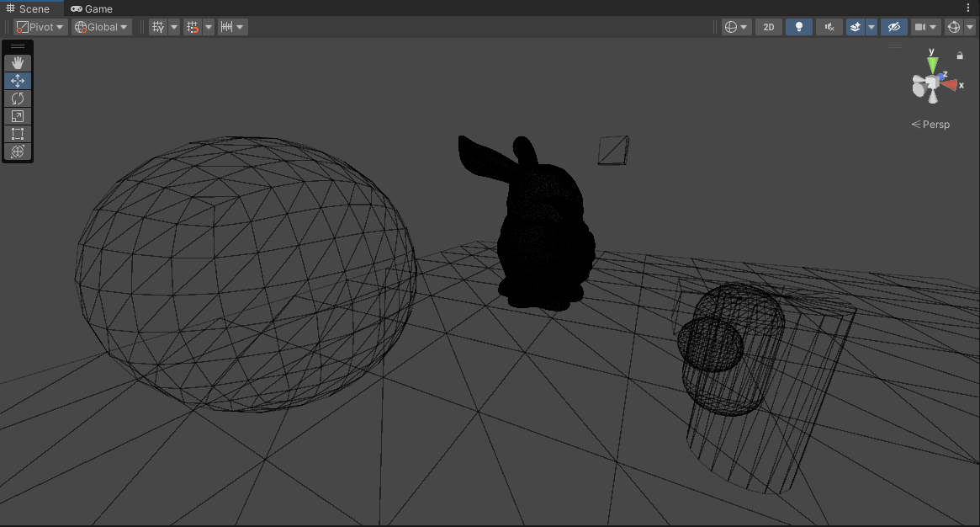Open the Global orientation dropdown
980x527 pixels.
[100, 26]
